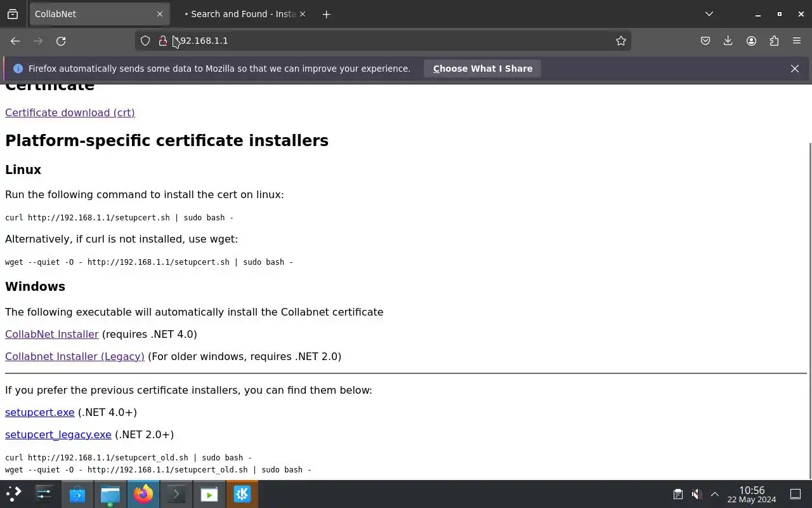Open the file manager from taskbar

click(110, 494)
